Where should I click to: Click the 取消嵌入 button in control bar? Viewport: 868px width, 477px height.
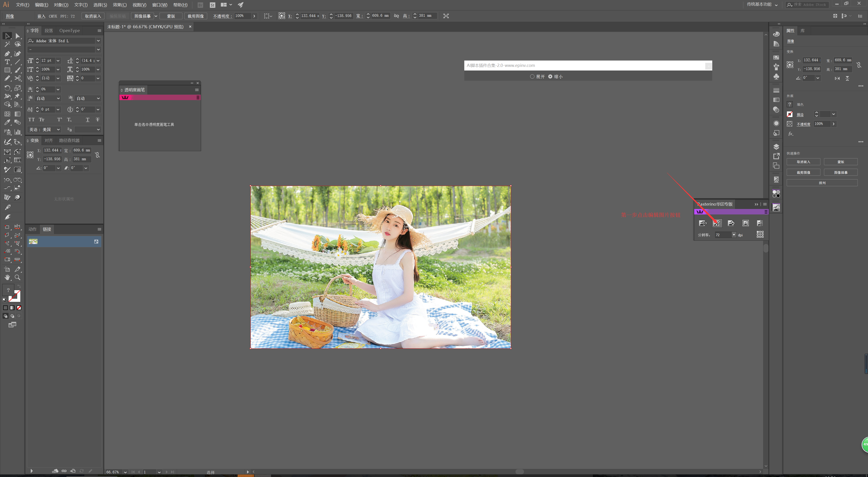[93, 16]
